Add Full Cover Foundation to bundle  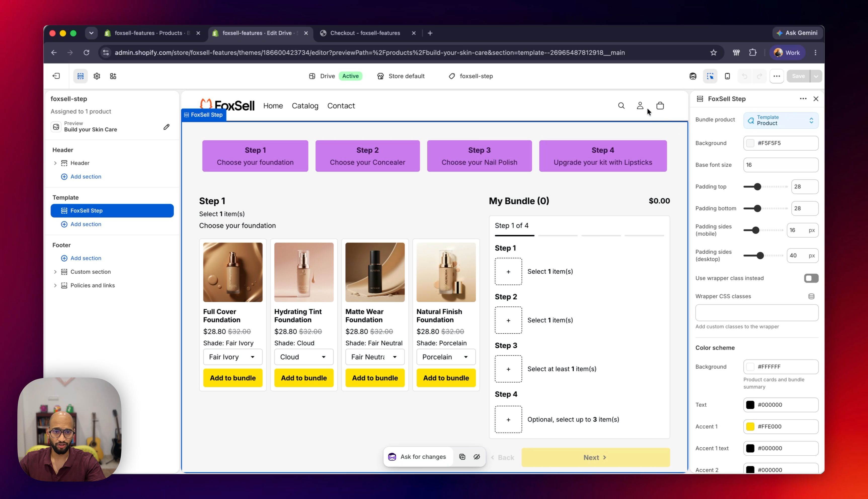point(233,378)
